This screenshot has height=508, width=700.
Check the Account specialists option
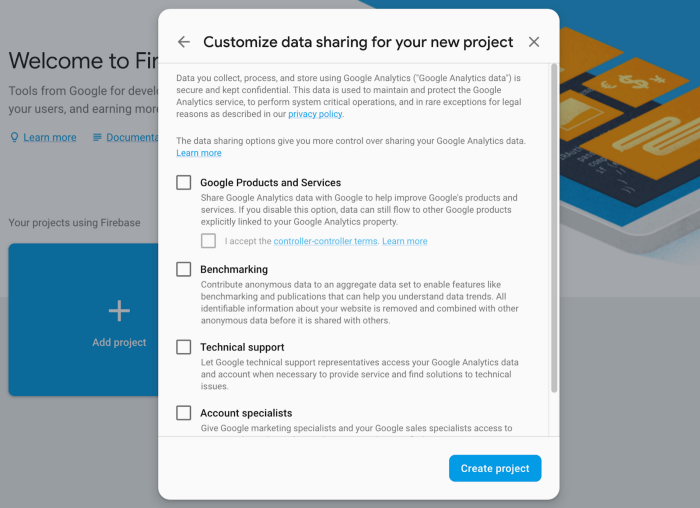coord(183,413)
